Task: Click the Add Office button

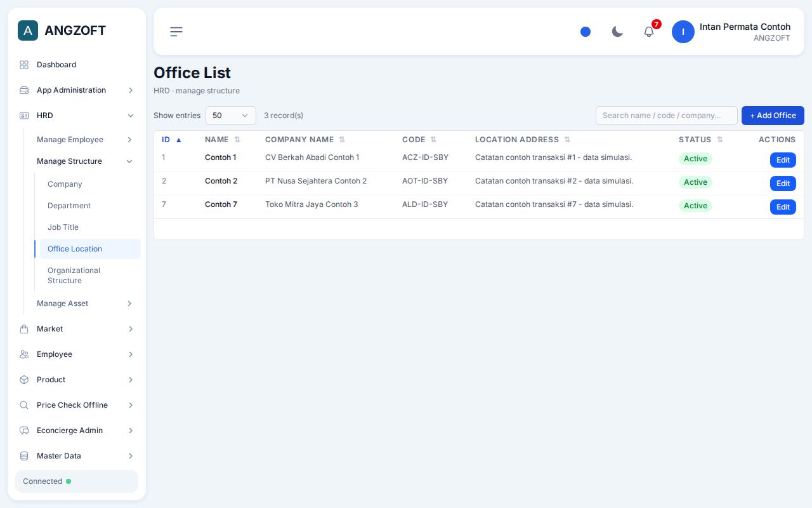Action: [773, 116]
